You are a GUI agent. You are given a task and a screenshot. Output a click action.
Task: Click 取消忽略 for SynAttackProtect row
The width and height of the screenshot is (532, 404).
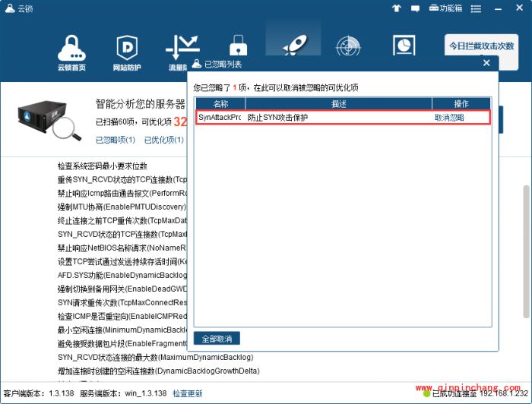[449, 118]
